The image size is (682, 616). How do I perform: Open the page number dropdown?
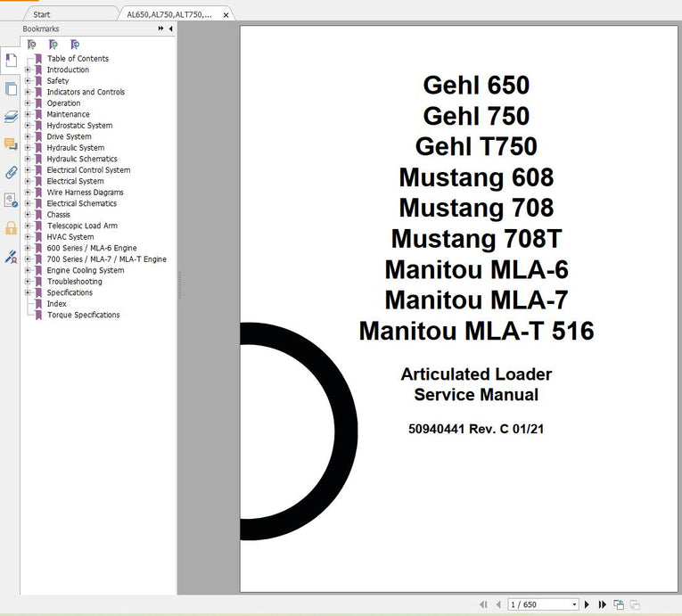574,604
